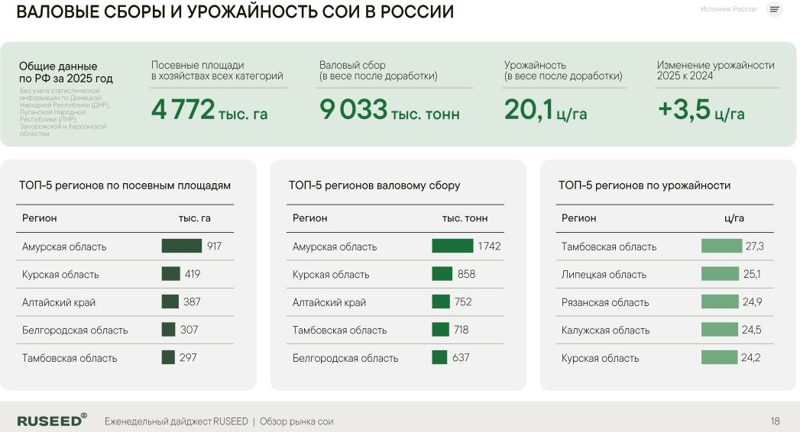
Task: Click the ТОП-5 регионов по посевным площадям title
Action: tap(125, 185)
